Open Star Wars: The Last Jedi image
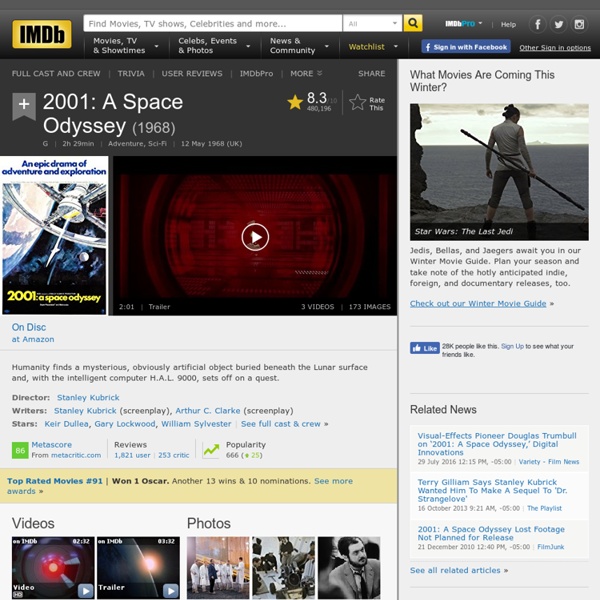The image size is (600, 600). (x=499, y=172)
